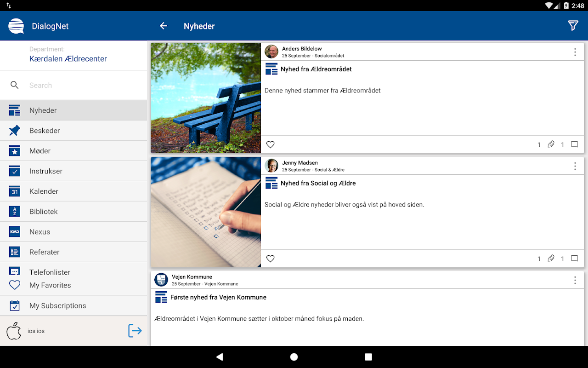Click Anders Bildelow's profile picture

pos(271,52)
